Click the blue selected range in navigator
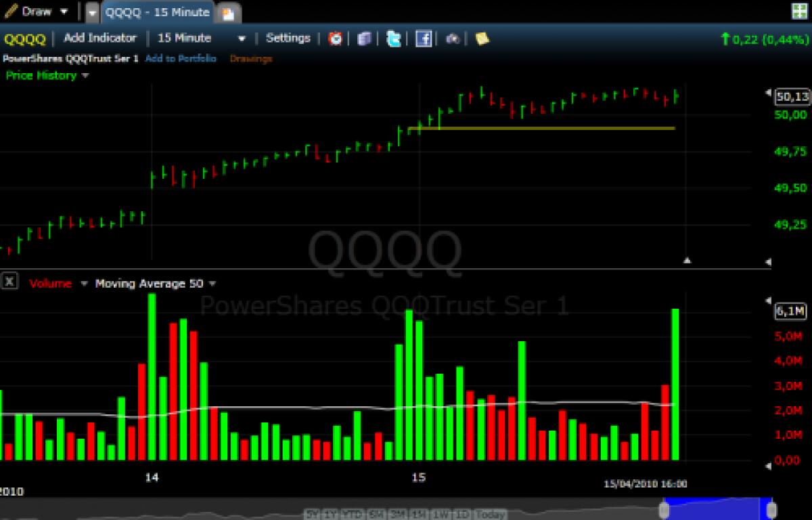Viewport: 812px width, 520px height. 718,510
